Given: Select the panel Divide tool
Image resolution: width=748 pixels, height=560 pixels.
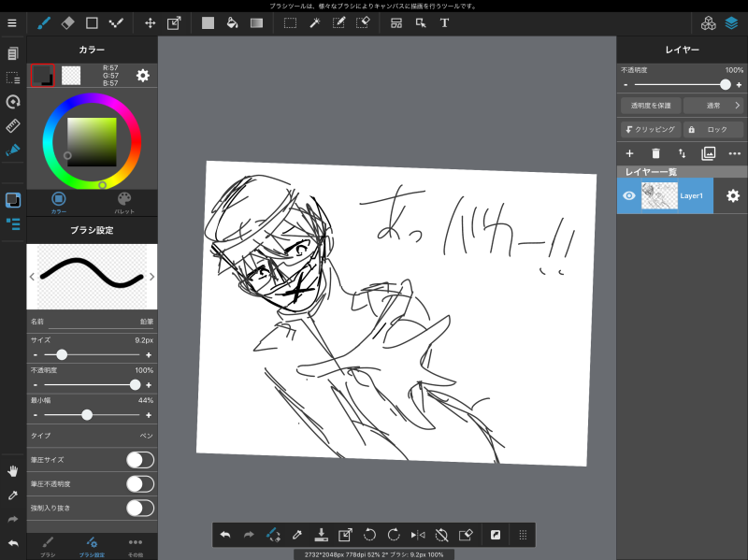Looking at the screenshot, I should coord(396,22).
